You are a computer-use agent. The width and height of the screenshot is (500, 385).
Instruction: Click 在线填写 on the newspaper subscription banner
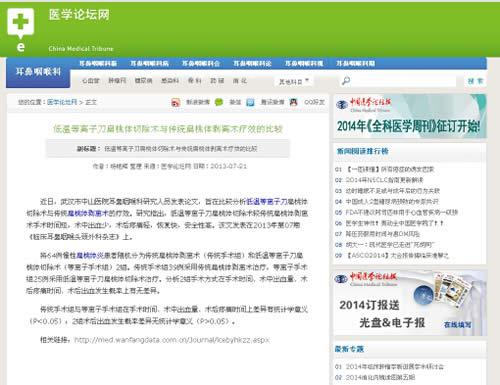(x=458, y=324)
